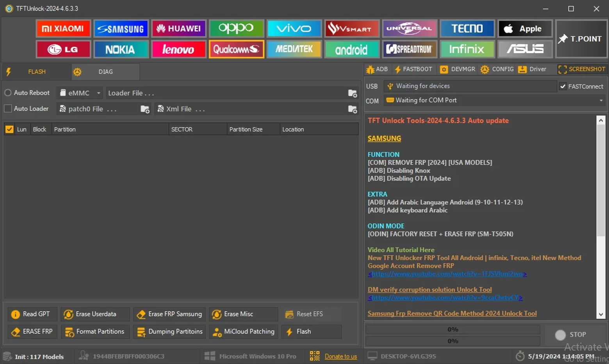Click the Flash button
This screenshot has height=364, width=609.
coord(311,332)
